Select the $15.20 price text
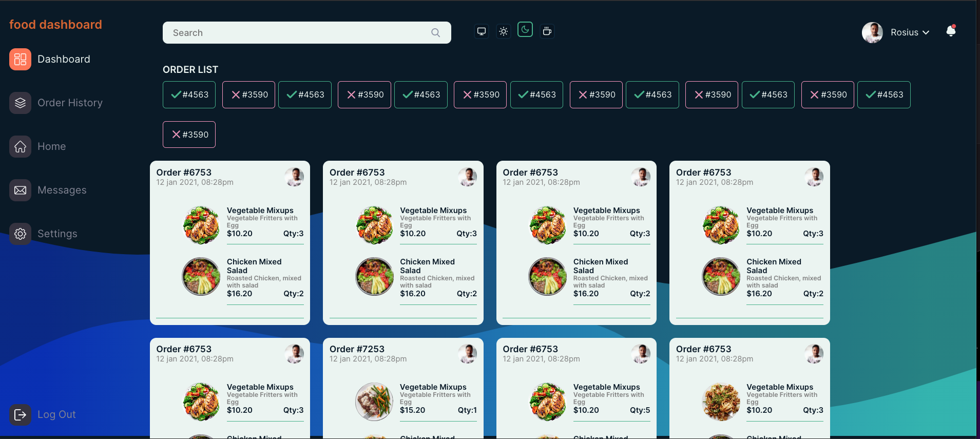The height and width of the screenshot is (439, 980). [x=413, y=410]
